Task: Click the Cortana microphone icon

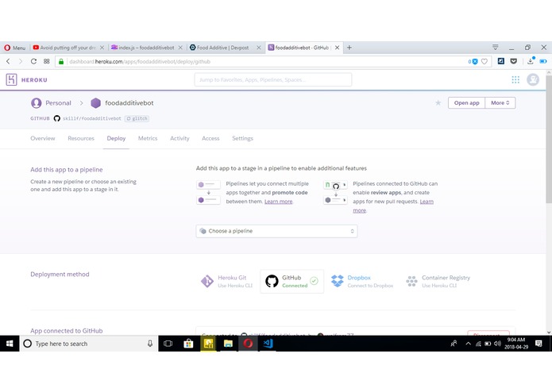Action: tap(150, 344)
